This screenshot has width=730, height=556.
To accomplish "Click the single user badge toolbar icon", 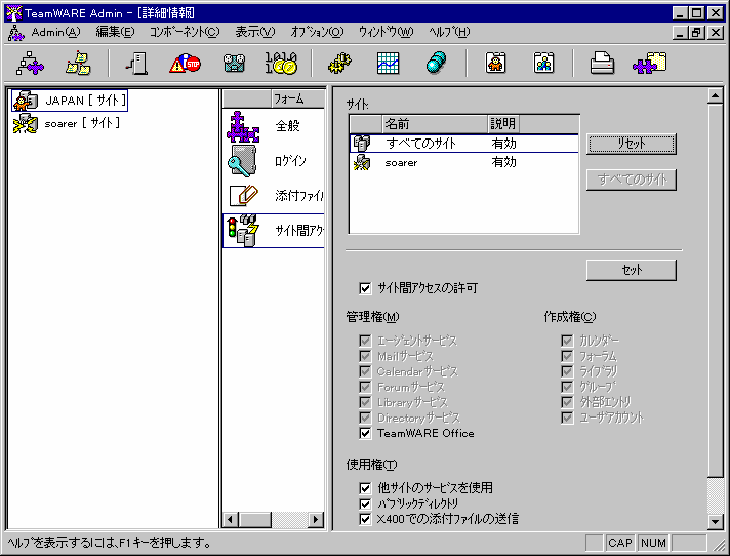I will pyautogui.click(x=495, y=63).
